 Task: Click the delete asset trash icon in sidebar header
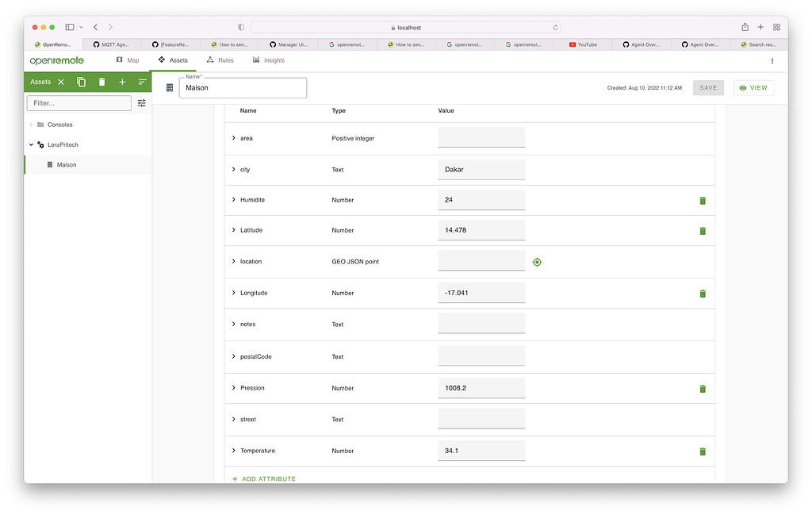pyautogui.click(x=101, y=82)
